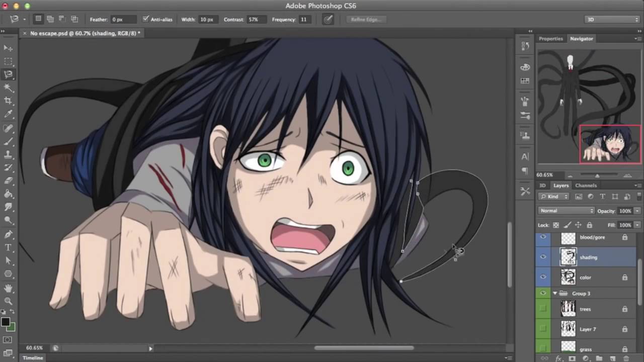Hide Group 3 visibility
644x362 pixels.
pos(543,294)
